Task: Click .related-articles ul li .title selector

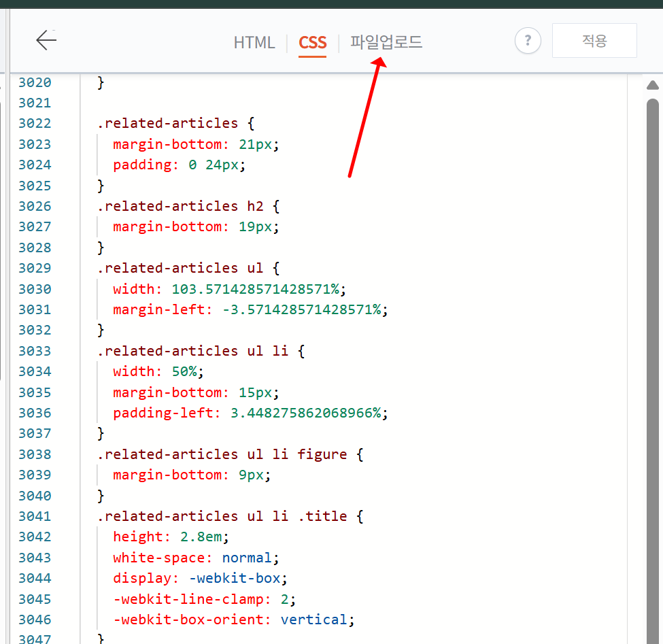Action: coord(222,516)
